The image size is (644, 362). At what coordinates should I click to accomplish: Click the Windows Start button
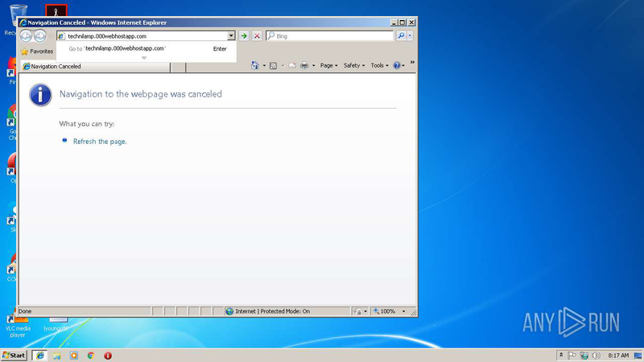tap(14, 355)
